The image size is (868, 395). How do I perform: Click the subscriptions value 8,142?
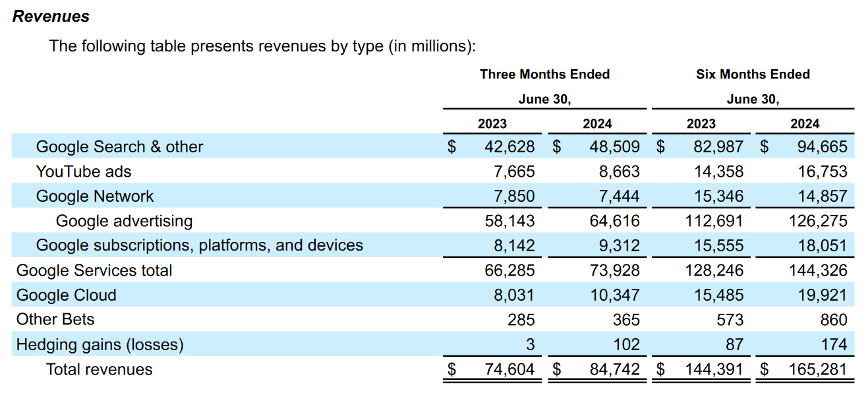pyautogui.click(x=514, y=245)
